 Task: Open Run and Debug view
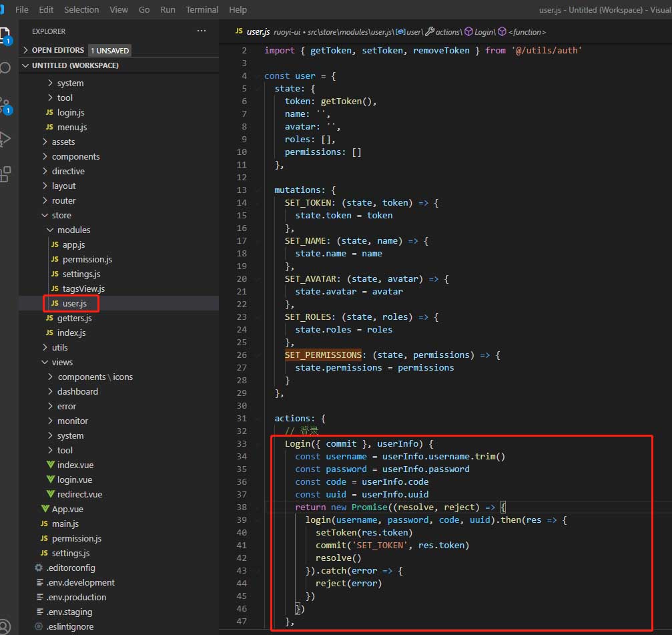click(5, 139)
